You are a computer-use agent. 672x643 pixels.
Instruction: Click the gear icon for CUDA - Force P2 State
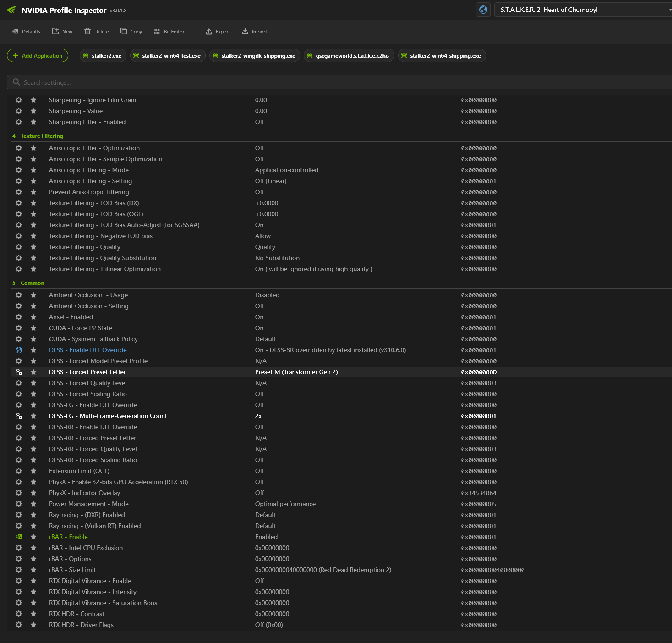click(19, 328)
